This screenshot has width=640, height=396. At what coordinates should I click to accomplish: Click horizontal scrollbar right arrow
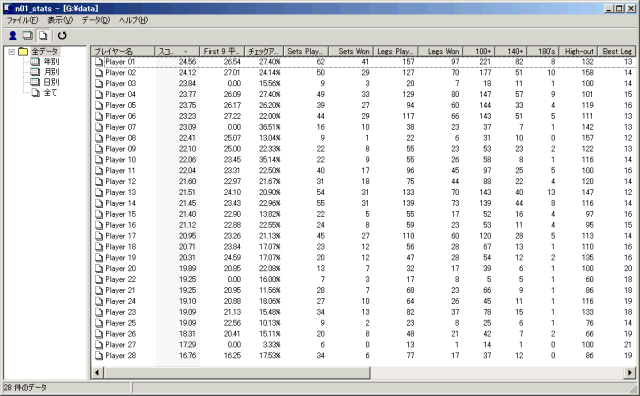pos(630,372)
